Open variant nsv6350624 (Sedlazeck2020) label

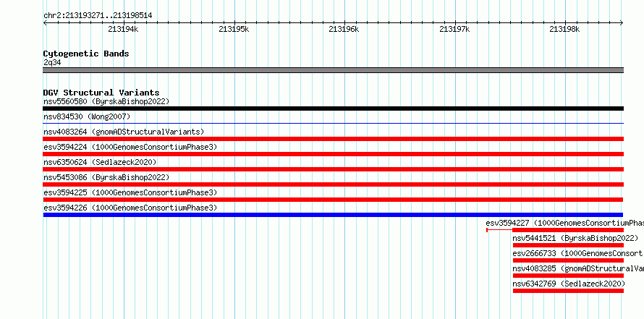coord(100,162)
